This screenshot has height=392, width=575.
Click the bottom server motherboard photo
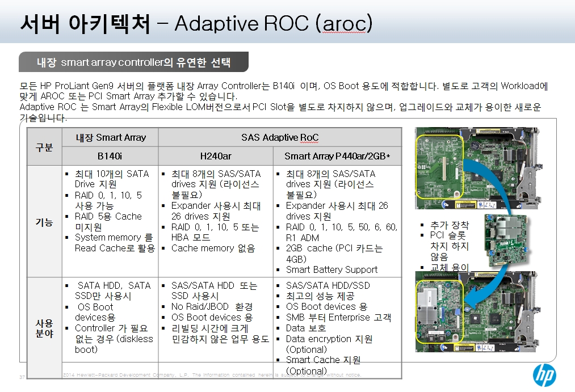pos(477,312)
